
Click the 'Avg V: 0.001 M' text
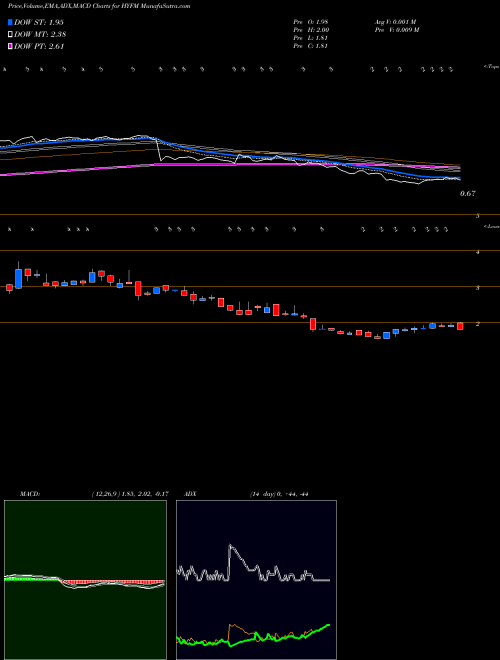(395, 21)
